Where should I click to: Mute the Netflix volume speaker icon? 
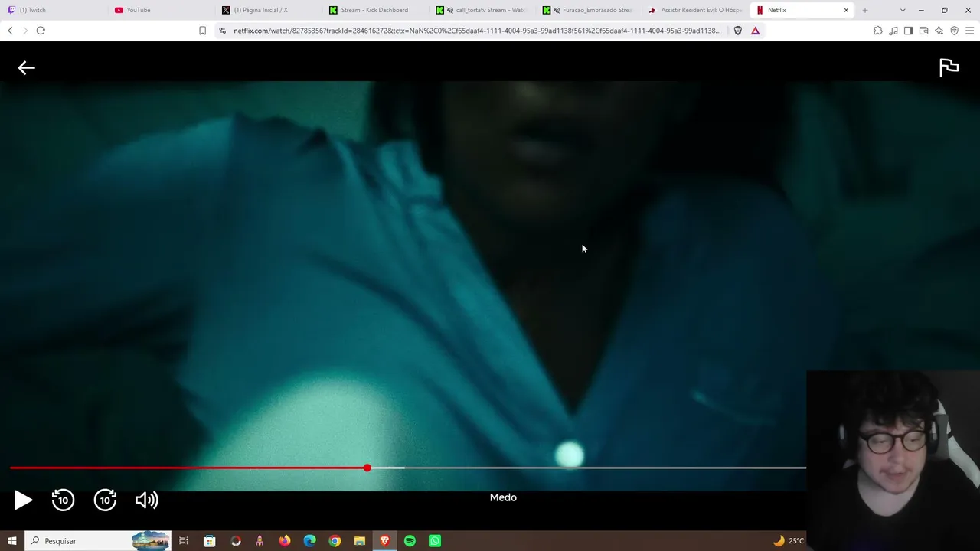[x=146, y=500]
